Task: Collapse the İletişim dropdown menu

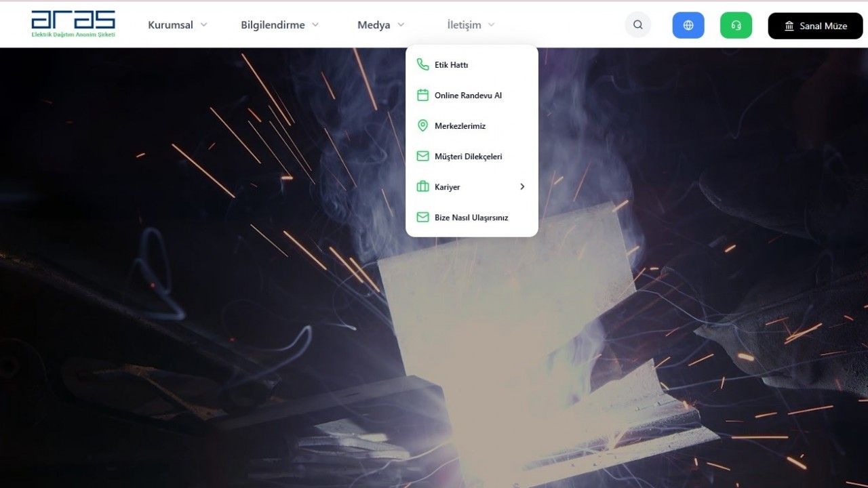Action: tap(471, 25)
